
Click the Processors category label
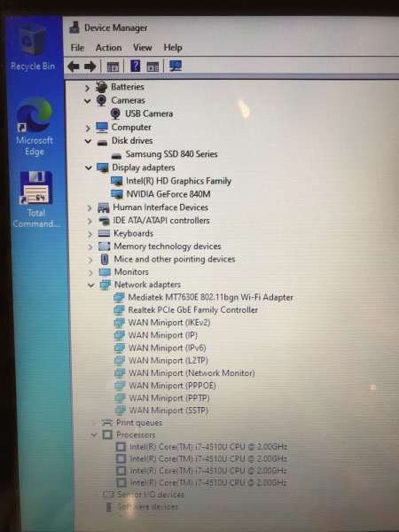(136, 435)
